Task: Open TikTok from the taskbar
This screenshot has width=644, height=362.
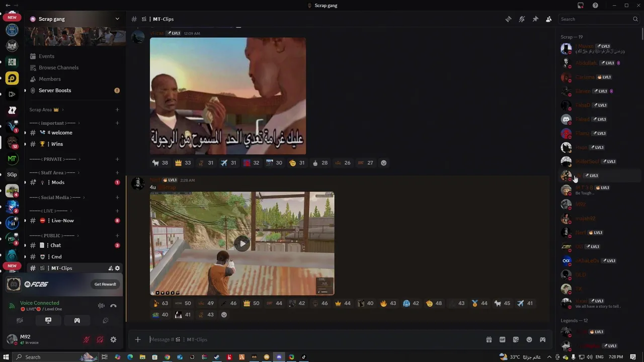Action: [x=303, y=357]
